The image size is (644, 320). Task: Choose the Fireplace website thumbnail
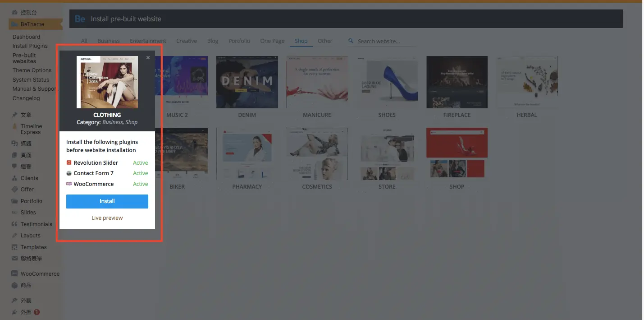pyautogui.click(x=457, y=82)
